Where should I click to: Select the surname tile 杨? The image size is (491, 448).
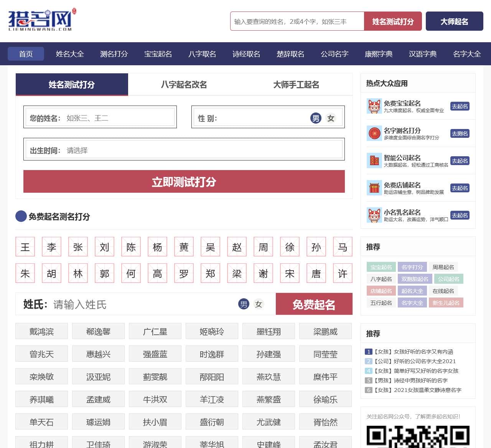(157, 247)
